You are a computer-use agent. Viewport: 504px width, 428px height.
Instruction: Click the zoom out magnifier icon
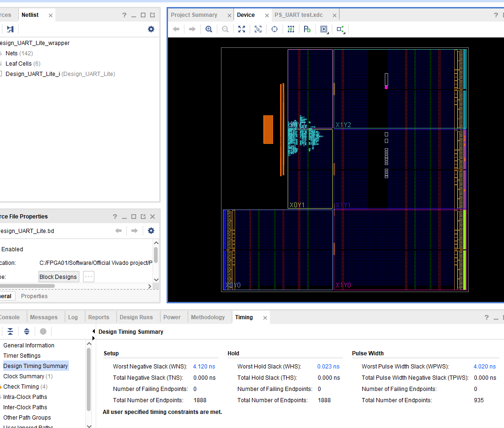point(225,29)
